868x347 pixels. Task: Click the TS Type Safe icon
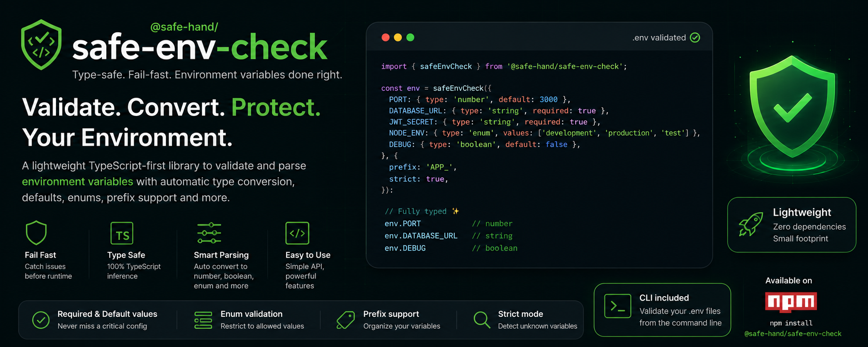coord(122,233)
